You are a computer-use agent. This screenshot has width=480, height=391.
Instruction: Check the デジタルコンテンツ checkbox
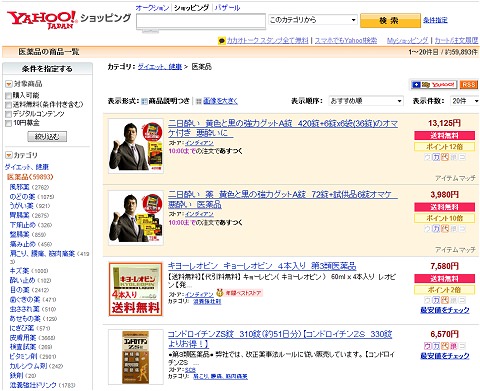(x=8, y=114)
